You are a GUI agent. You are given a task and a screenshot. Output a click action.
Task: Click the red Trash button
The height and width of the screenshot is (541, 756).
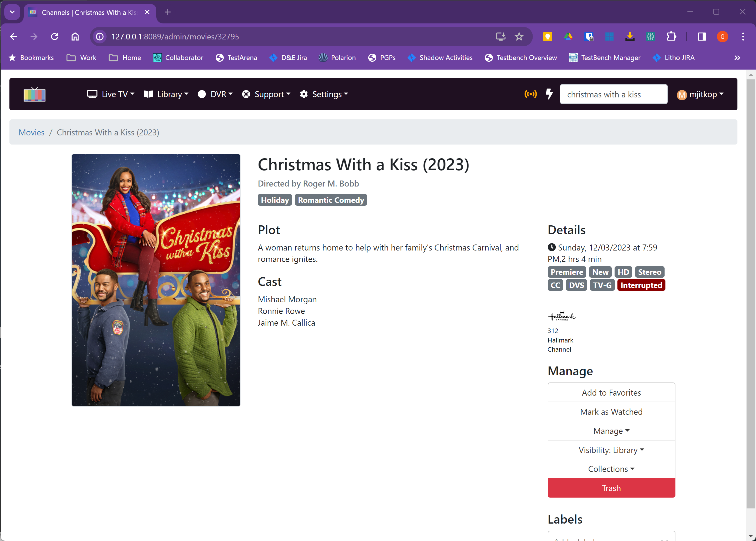point(611,488)
